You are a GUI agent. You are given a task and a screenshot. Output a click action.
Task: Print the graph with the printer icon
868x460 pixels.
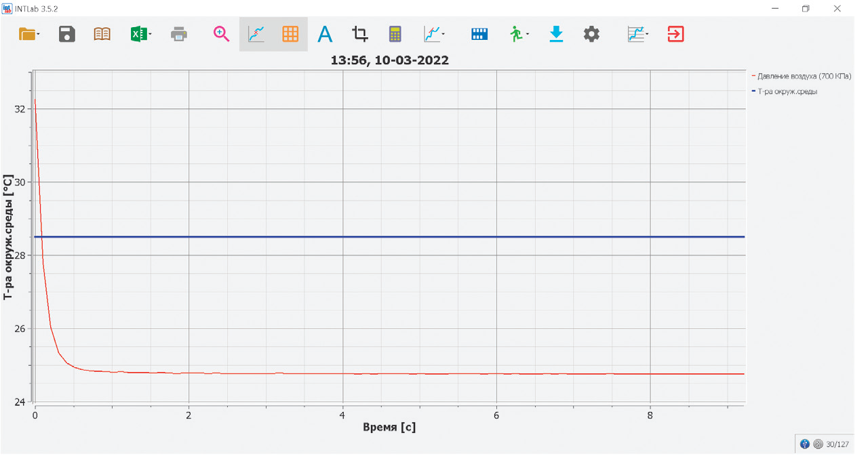(x=179, y=34)
